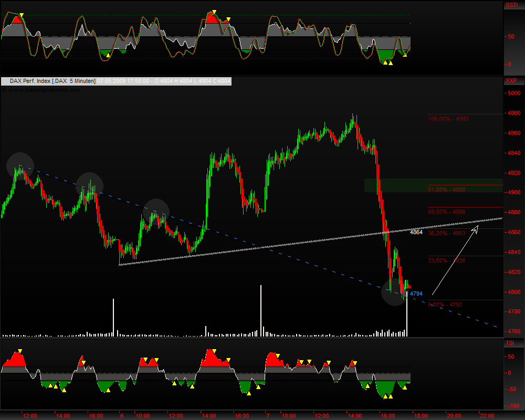
Task: Click the 4760 price axis label
Action: [x=514, y=332]
